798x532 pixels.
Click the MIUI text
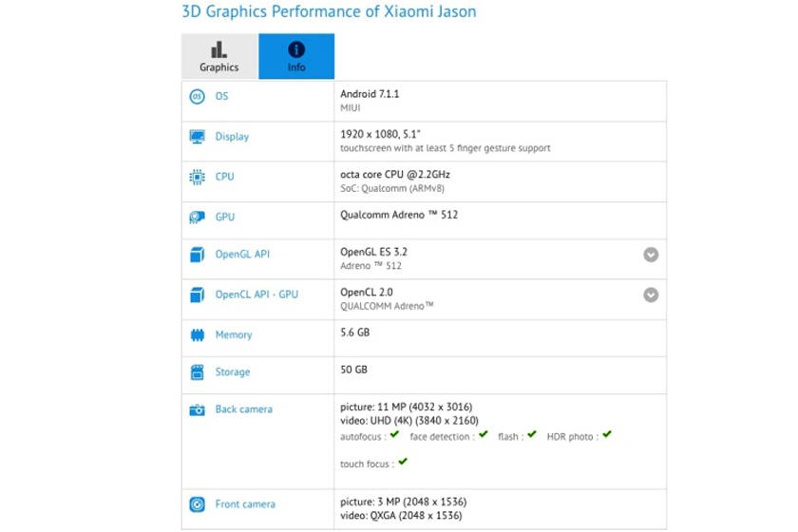click(351, 108)
